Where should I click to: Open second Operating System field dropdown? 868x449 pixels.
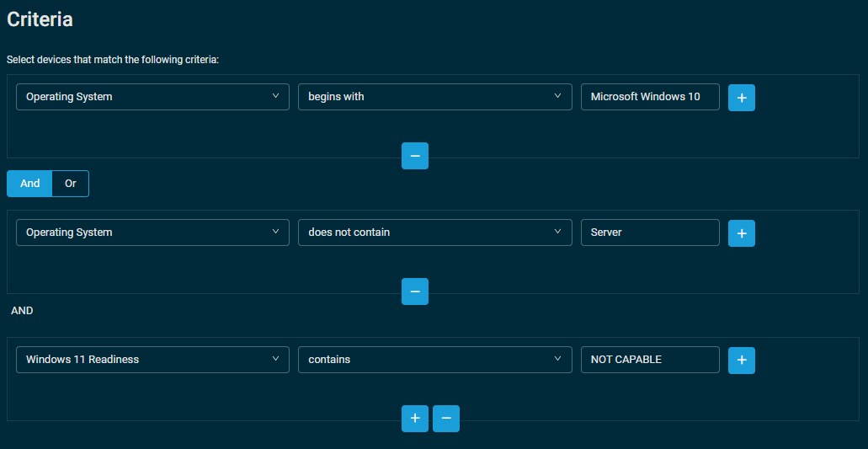point(152,233)
